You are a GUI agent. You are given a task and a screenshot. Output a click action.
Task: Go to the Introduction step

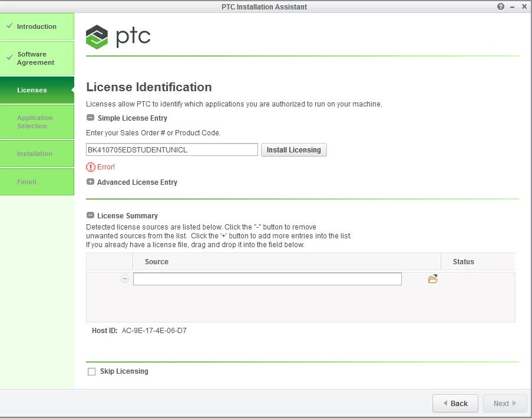coord(37,26)
